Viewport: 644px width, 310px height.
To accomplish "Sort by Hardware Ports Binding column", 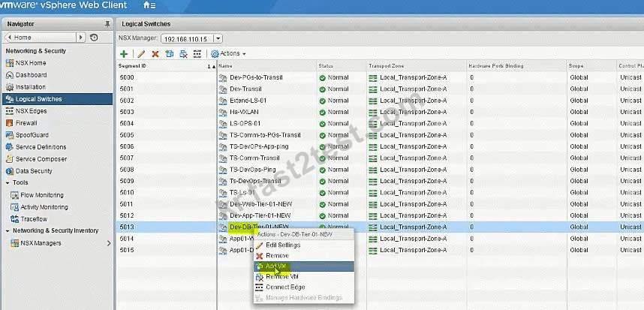I will click(x=516, y=66).
